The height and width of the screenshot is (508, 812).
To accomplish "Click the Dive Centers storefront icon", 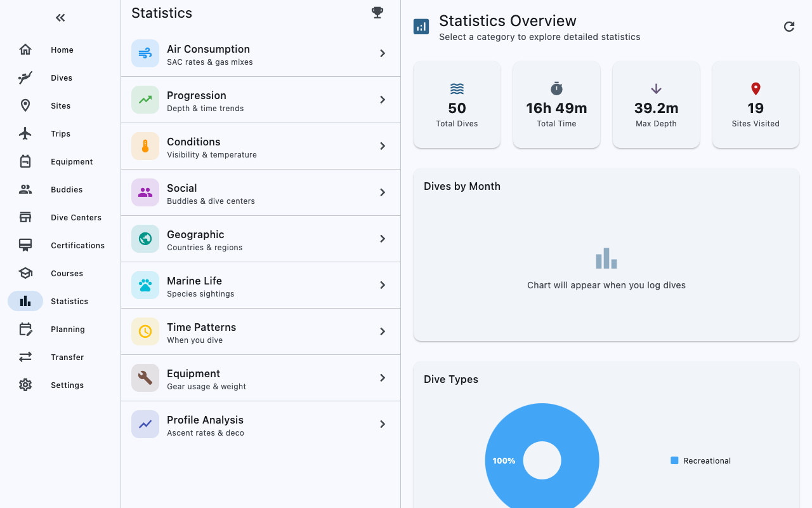I will (x=25, y=217).
